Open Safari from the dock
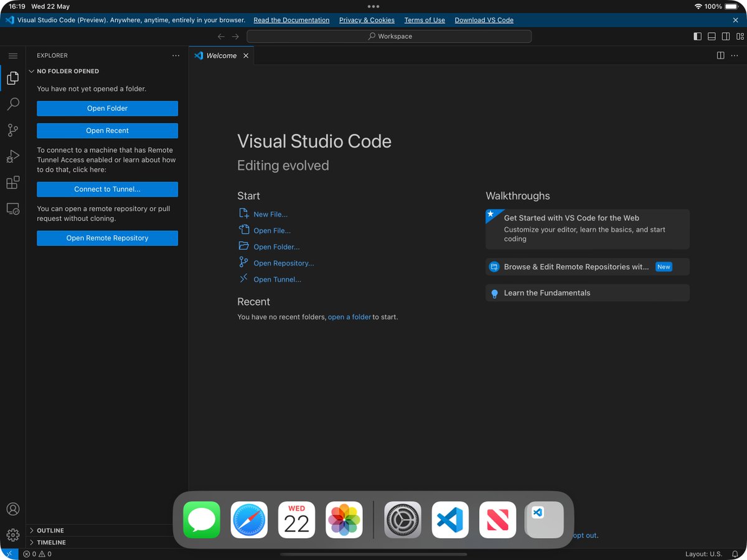 coord(249,520)
